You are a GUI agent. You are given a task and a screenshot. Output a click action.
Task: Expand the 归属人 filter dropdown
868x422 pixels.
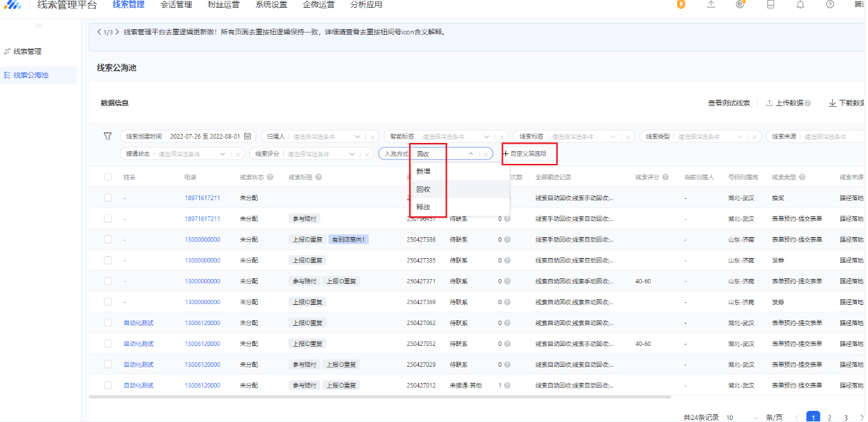[358, 137]
